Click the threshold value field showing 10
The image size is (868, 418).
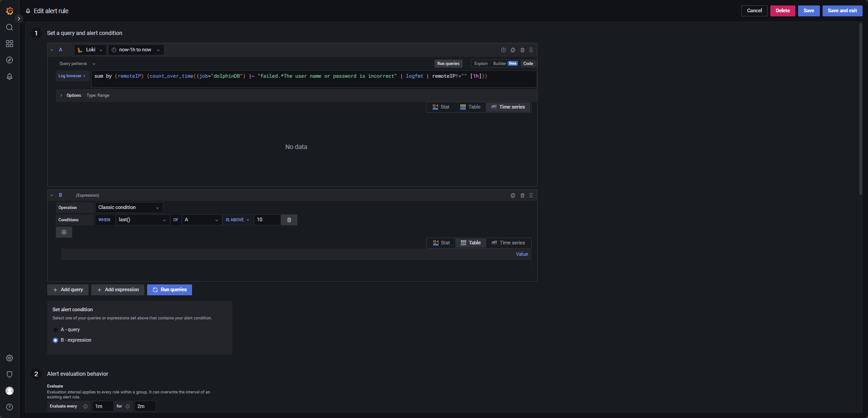coord(267,220)
